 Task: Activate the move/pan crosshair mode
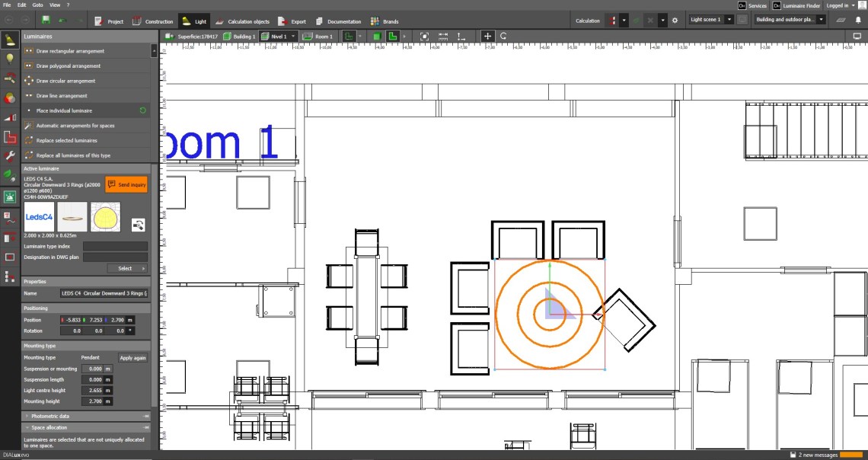click(487, 36)
